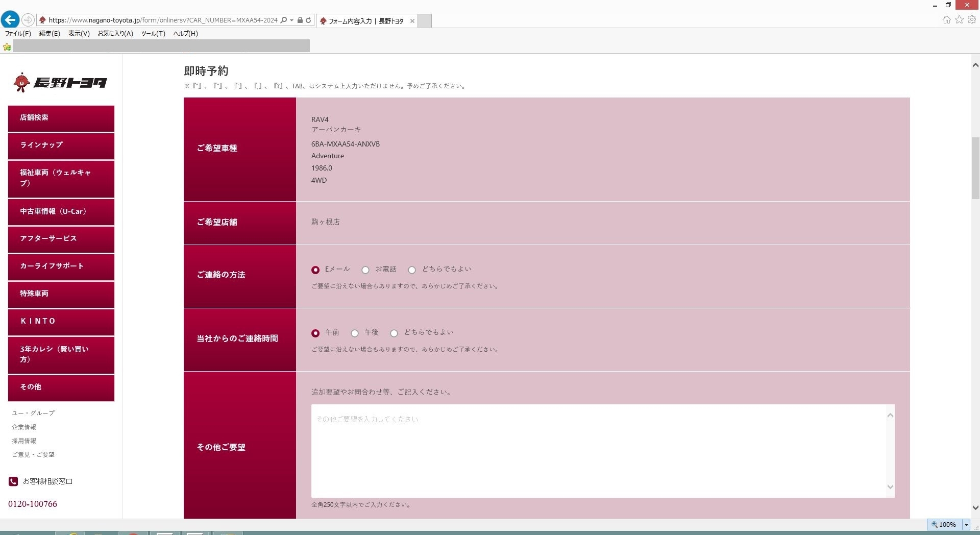Follow the ご意見・ご要望 link
The height and width of the screenshot is (535, 980).
pyautogui.click(x=33, y=455)
